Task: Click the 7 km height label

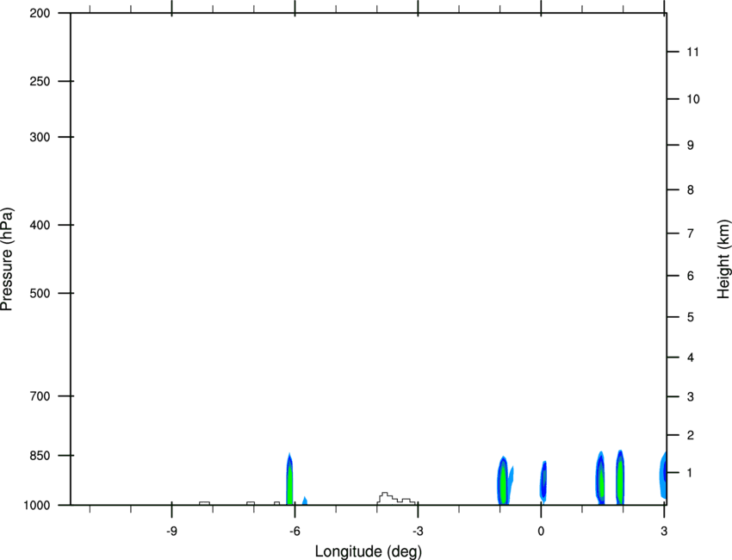Action: [x=690, y=233]
